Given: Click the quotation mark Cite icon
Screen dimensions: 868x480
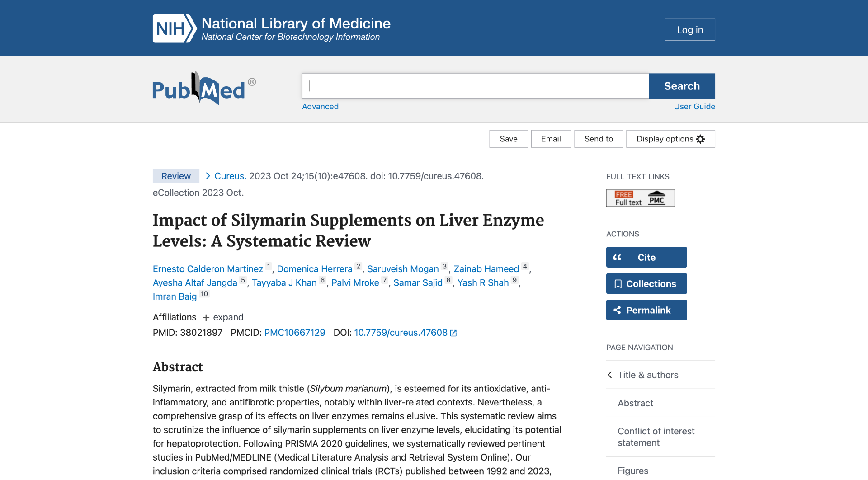Looking at the screenshot, I should coord(617,257).
